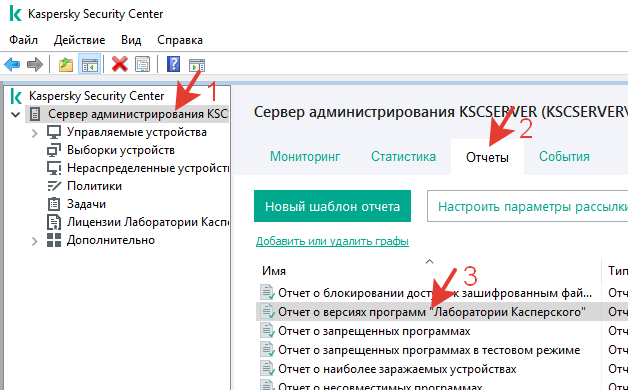Click icon of Отчет о блокировании доступа row
The height and width of the screenshot is (390, 628).
(267, 293)
